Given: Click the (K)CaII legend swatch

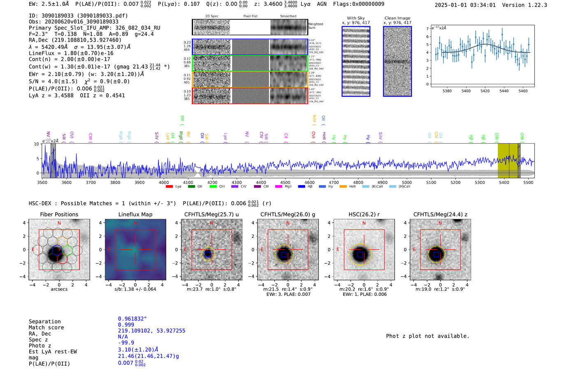Looking at the screenshot, I should point(365,187).
